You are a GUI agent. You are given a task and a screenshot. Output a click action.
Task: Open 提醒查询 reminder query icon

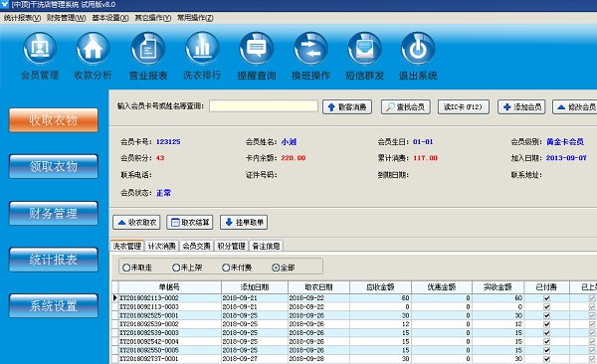tap(257, 49)
